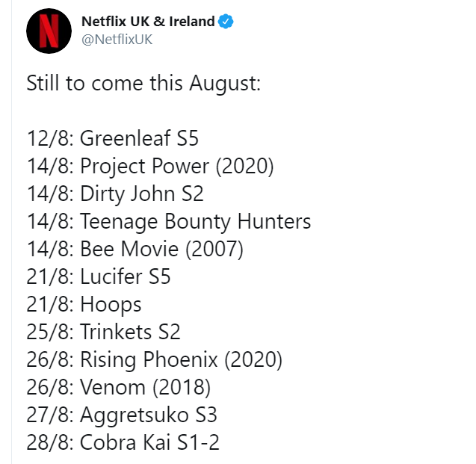Open the Netflix N profile avatar
Image resolution: width=476 pixels, height=464 pixels.
click(x=49, y=31)
